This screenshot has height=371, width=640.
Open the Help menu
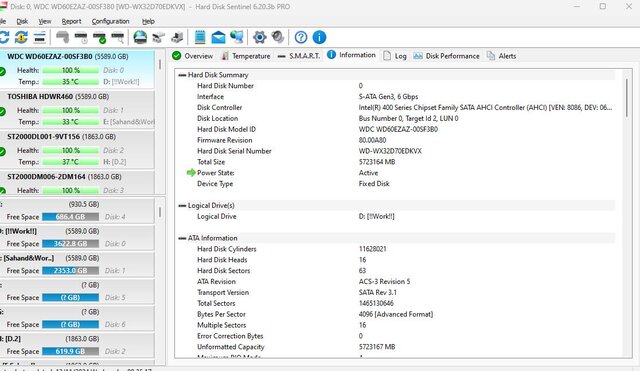point(148,21)
